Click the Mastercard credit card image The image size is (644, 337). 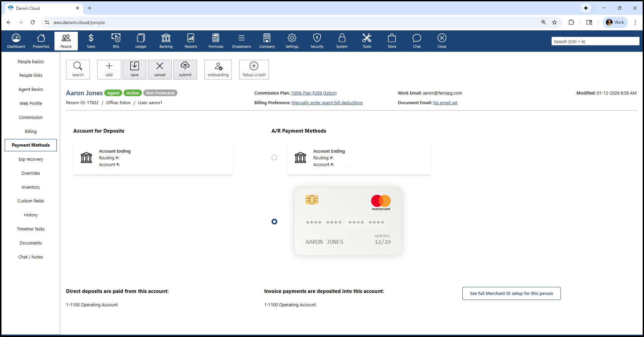coord(348,222)
